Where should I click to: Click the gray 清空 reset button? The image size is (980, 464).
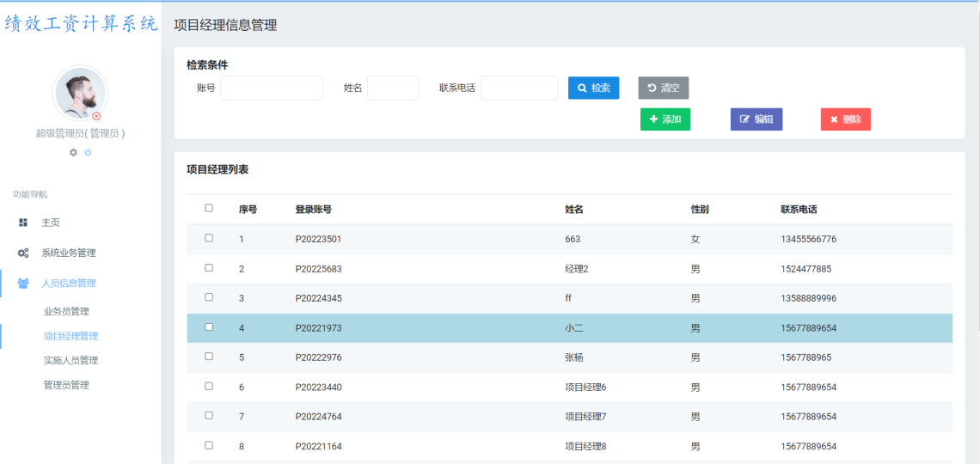point(663,88)
